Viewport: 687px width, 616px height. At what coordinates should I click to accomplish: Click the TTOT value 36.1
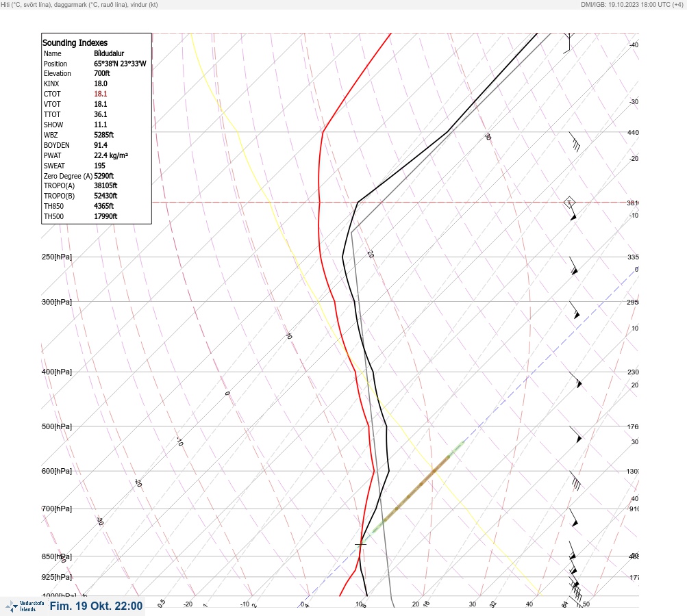tap(100, 114)
